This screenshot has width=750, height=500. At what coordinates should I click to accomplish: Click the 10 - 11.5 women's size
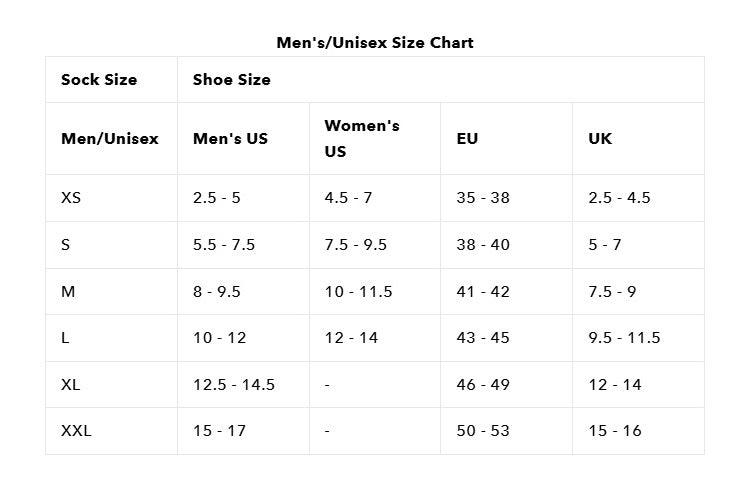tap(358, 291)
